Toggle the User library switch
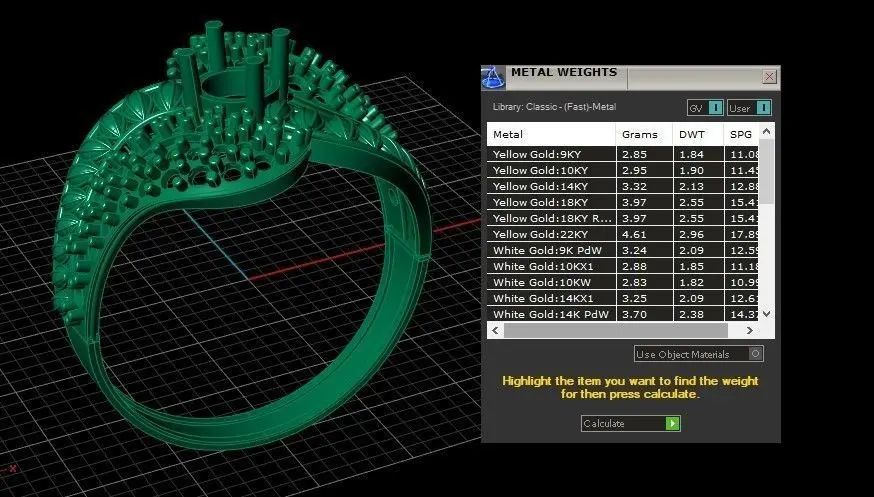This screenshot has height=497, width=874. (749, 108)
